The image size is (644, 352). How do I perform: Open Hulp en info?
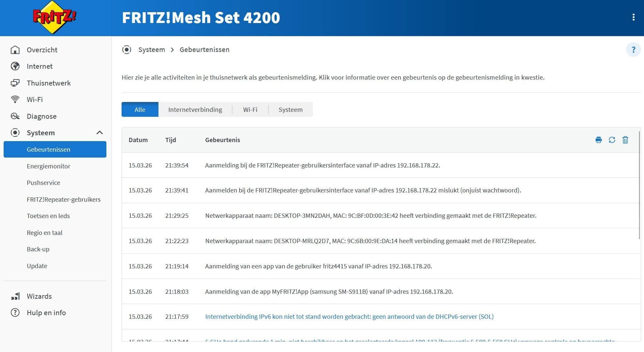click(x=46, y=313)
